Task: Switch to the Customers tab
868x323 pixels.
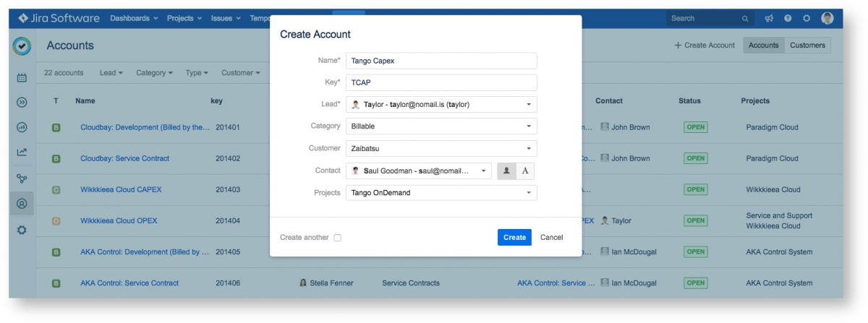Action: click(x=807, y=46)
